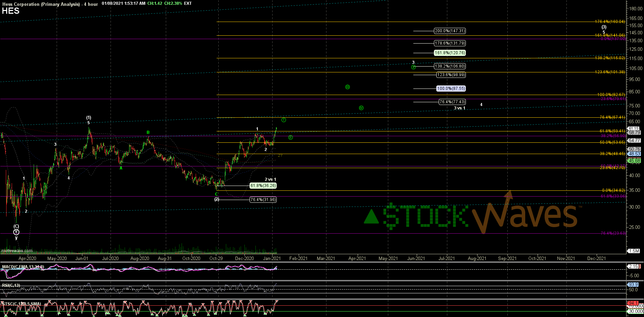Click the 1.5M volume axis tag
Viewport: 644px width, 317px height.
click(x=634, y=251)
